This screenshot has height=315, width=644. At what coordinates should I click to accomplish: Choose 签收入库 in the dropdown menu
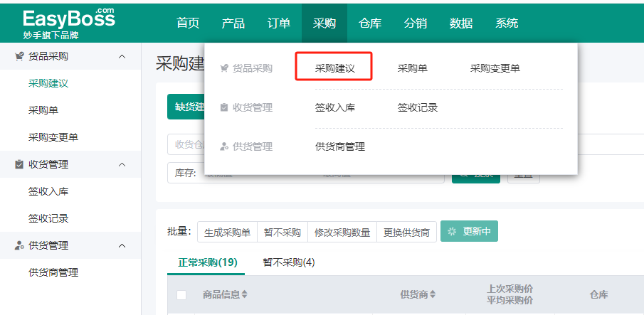pos(334,108)
